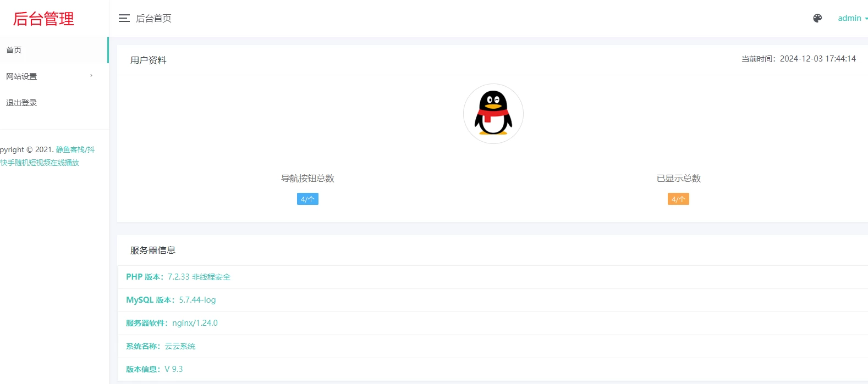Open the 静鱼客栈 copyright link
The height and width of the screenshot is (384, 868).
click(75, 149)
